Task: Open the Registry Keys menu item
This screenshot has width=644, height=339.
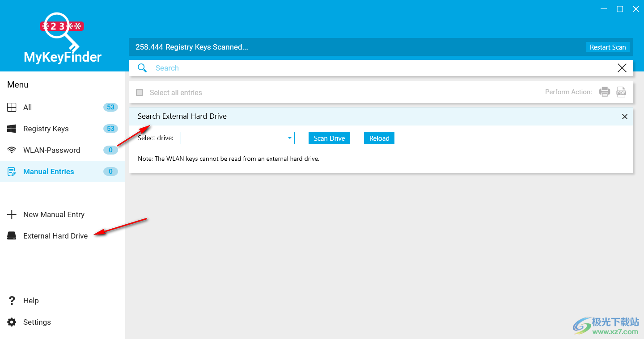Action: pyautogui.click(x=63, y=129)
